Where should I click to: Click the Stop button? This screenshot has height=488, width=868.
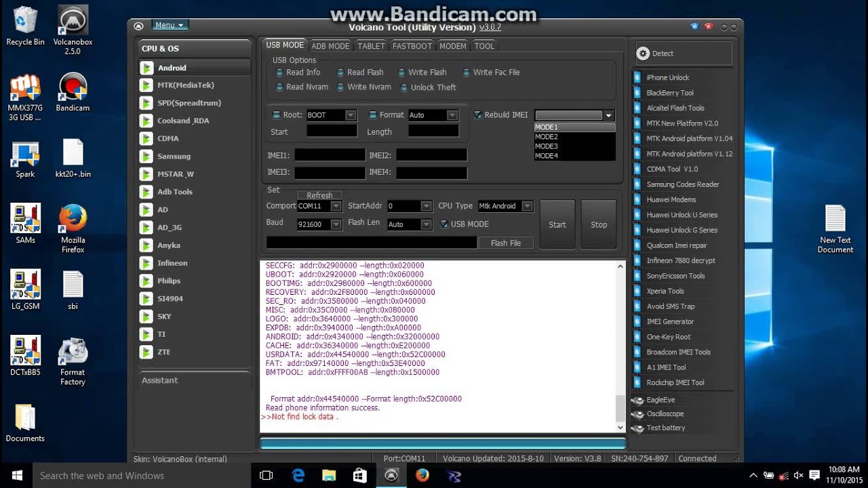[x=599, y=224]
